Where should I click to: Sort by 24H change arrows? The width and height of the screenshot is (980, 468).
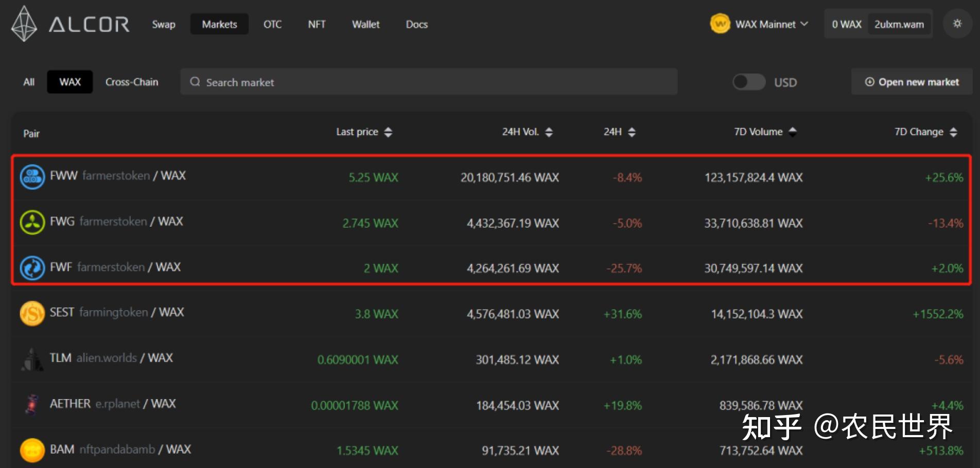tap(632, 132)
